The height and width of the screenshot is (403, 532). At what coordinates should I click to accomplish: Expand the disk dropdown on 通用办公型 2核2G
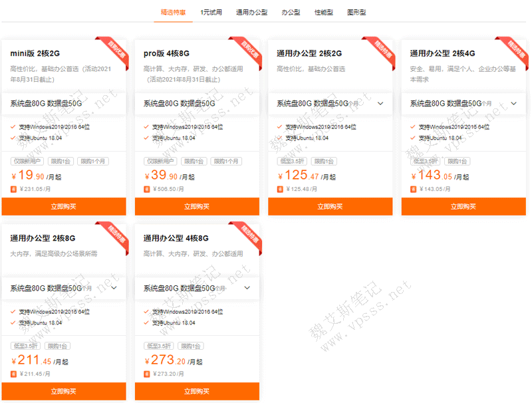380,104
